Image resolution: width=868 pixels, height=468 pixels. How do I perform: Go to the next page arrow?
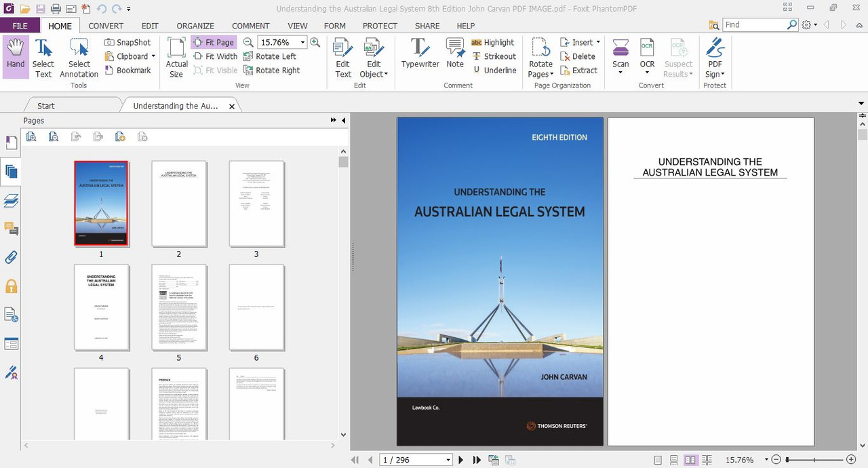(x=461, y=460)
